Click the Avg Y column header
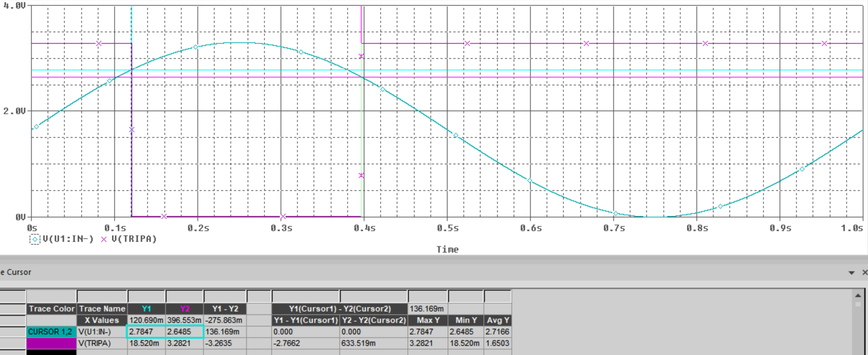Image resolution: width=868 pixels, height=355 pixels. [498, 320]
